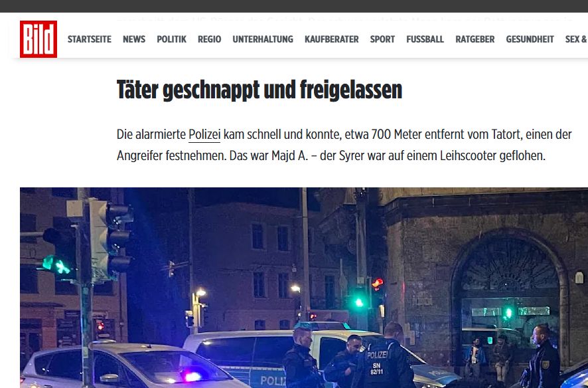588x388 pixels.
Task: Go to the Gesundheit section
Action: tap(530, 39)
